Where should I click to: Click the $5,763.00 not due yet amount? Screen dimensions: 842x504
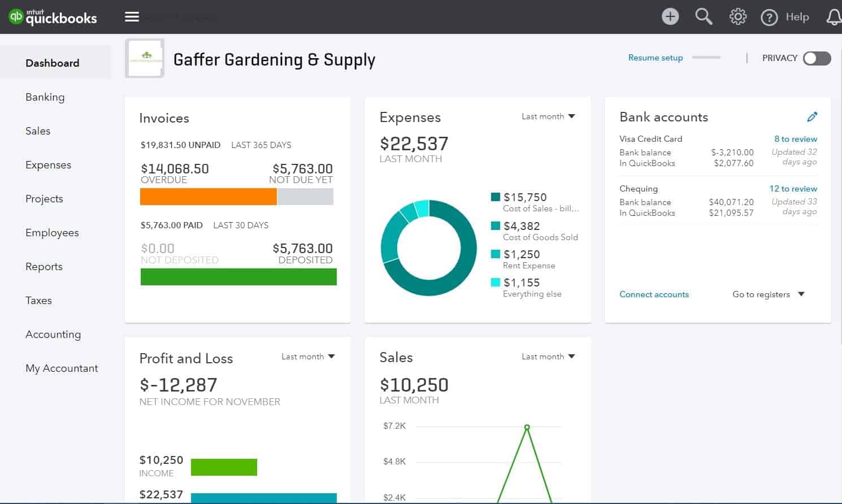point(302,168)
